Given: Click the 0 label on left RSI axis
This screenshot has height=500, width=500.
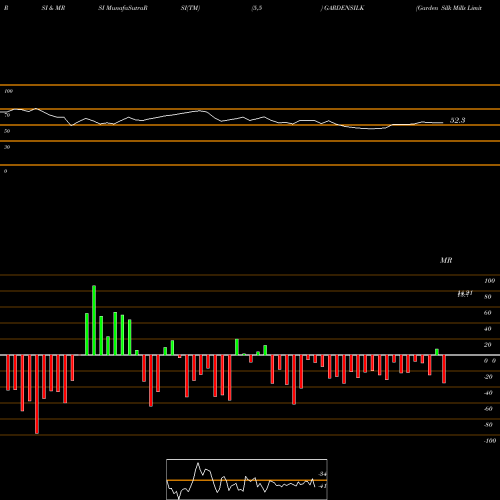Looking at the screenshot, I should coord(5,171).
